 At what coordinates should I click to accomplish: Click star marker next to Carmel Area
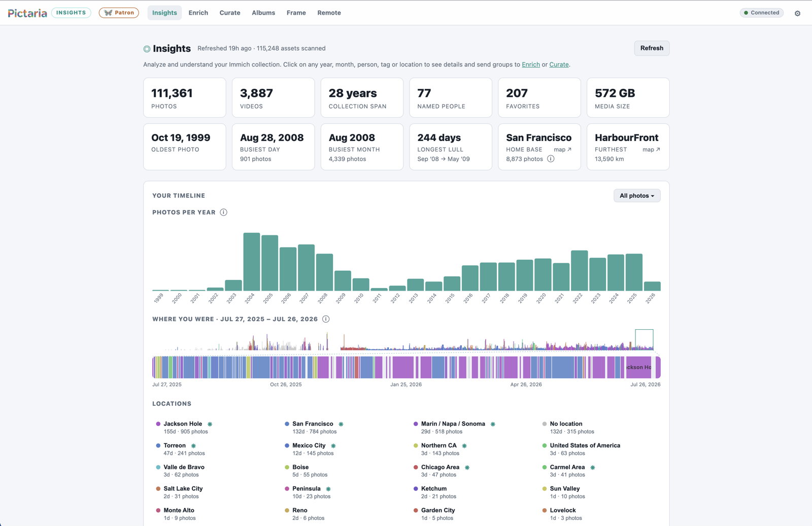point(593,467)
